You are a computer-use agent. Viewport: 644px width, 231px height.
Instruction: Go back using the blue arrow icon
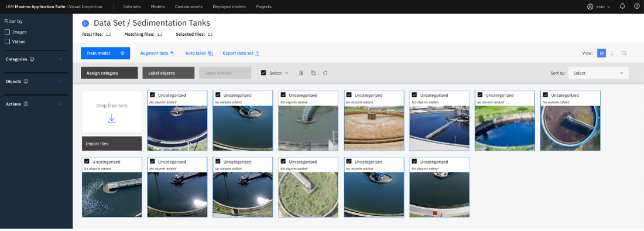point(85,23)
